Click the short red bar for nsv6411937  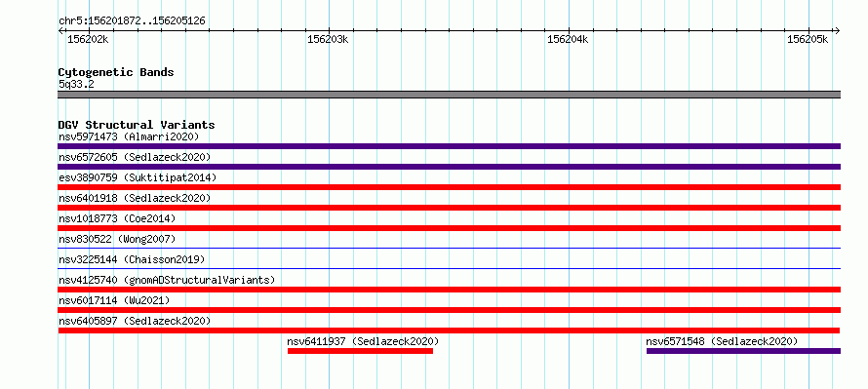361,351
